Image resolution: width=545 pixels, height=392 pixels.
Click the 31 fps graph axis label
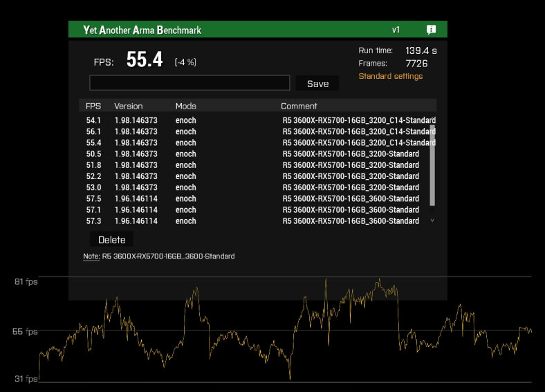tap(26, 378)
